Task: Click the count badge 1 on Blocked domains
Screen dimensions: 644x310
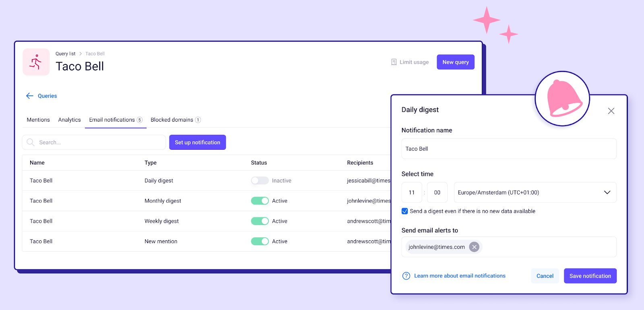Action: tap(198, 120)
